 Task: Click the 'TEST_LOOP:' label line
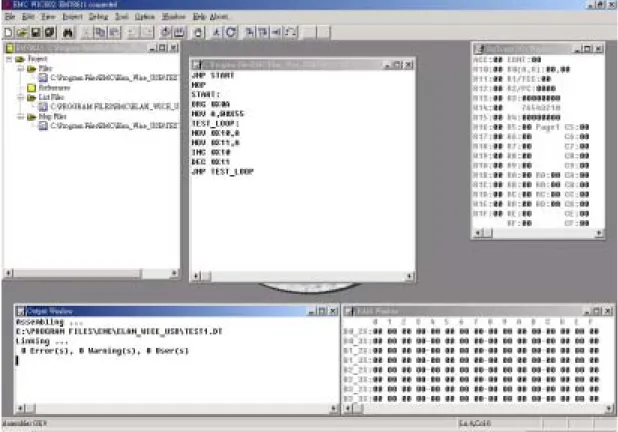(215, 124)
